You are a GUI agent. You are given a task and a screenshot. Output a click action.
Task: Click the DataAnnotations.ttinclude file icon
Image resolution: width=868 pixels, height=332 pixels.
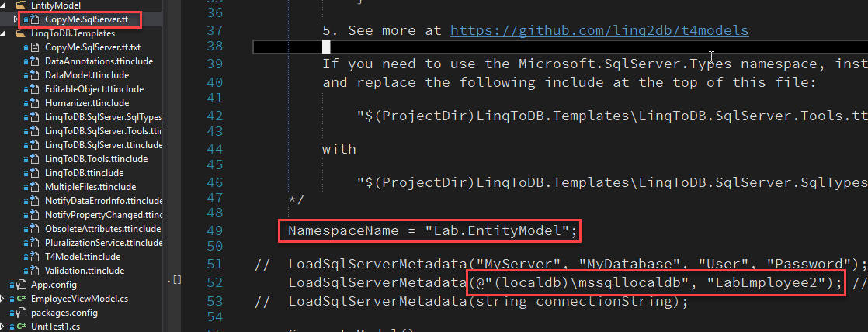pos(36,61)
